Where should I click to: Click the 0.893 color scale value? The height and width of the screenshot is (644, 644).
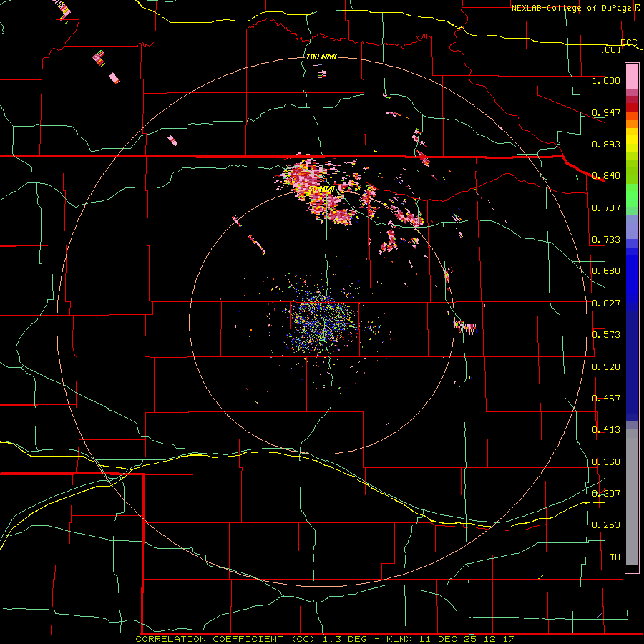coord(606,144)
